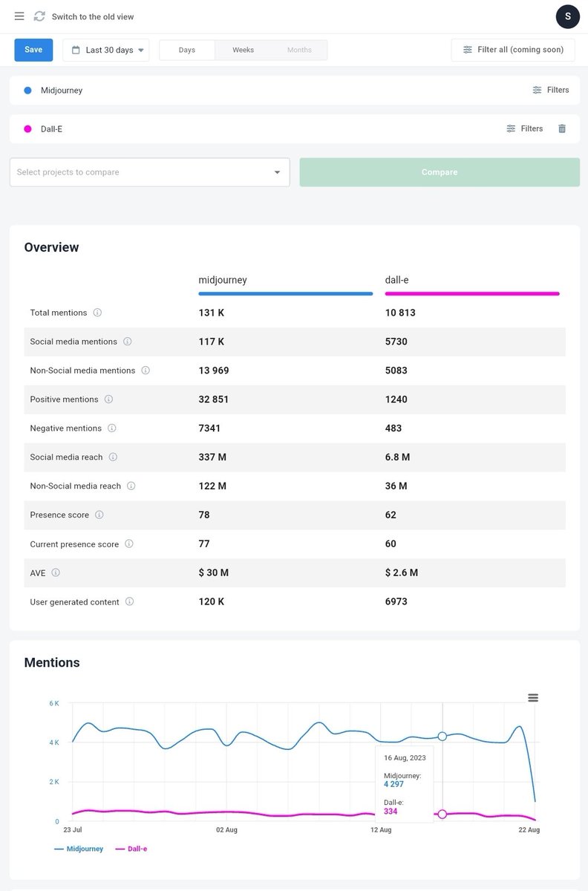Click the 32 851 positive mentions value
Screen dimensions: 588x891
214,399
